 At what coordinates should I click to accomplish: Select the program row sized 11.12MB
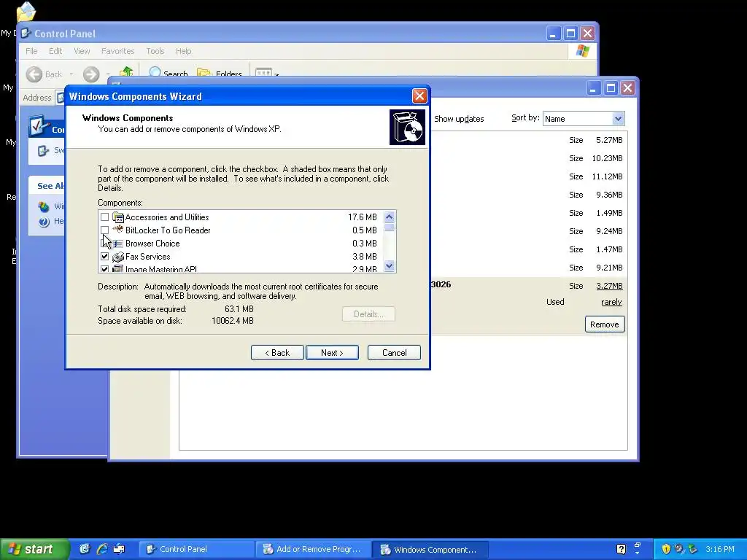[x=529, y=176]
